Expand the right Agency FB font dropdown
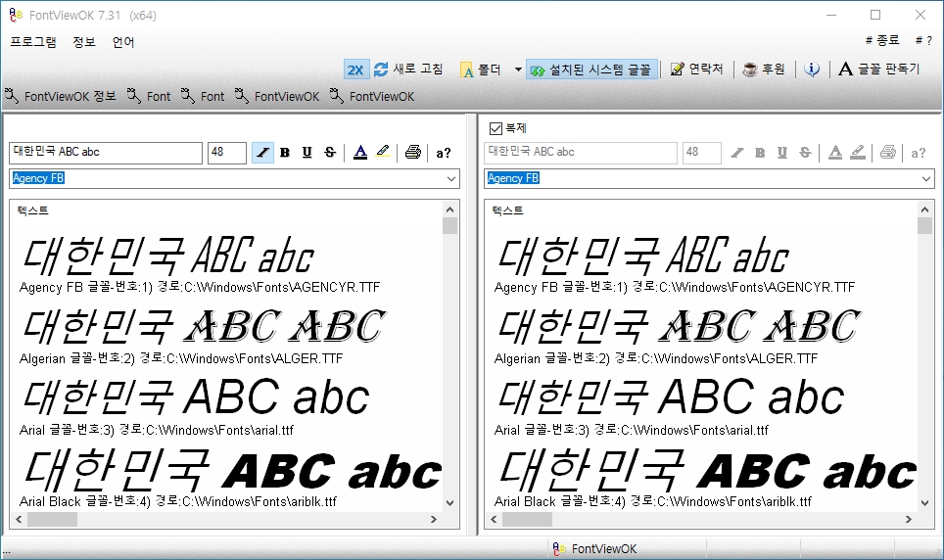 [x=926, y=179]
